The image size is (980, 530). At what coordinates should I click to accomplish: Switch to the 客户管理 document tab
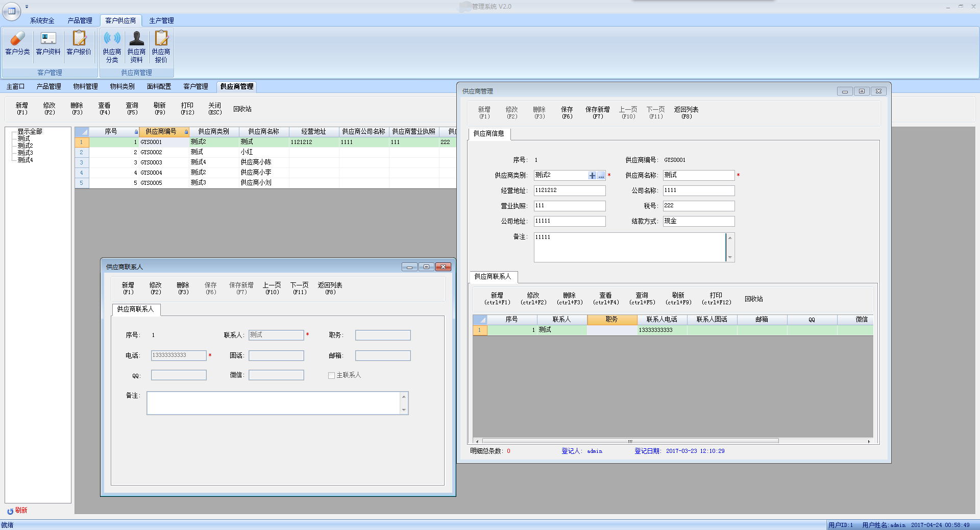pos(195,86)
